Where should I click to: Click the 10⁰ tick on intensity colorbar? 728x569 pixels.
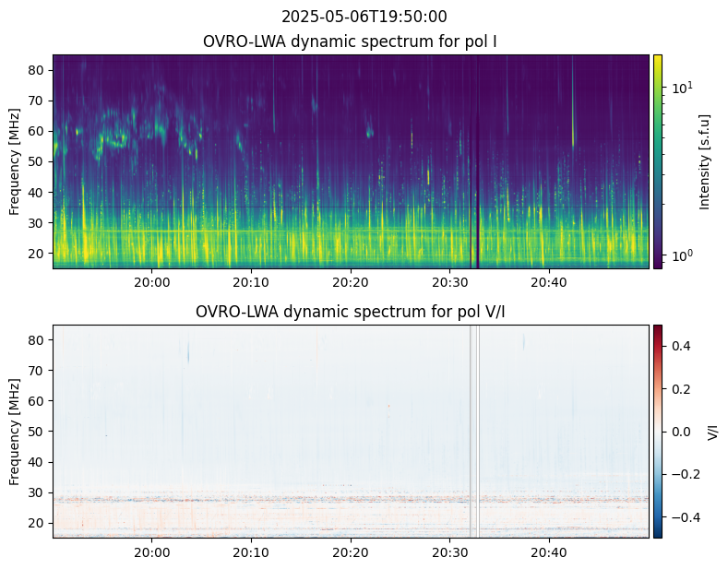[681, 254]
